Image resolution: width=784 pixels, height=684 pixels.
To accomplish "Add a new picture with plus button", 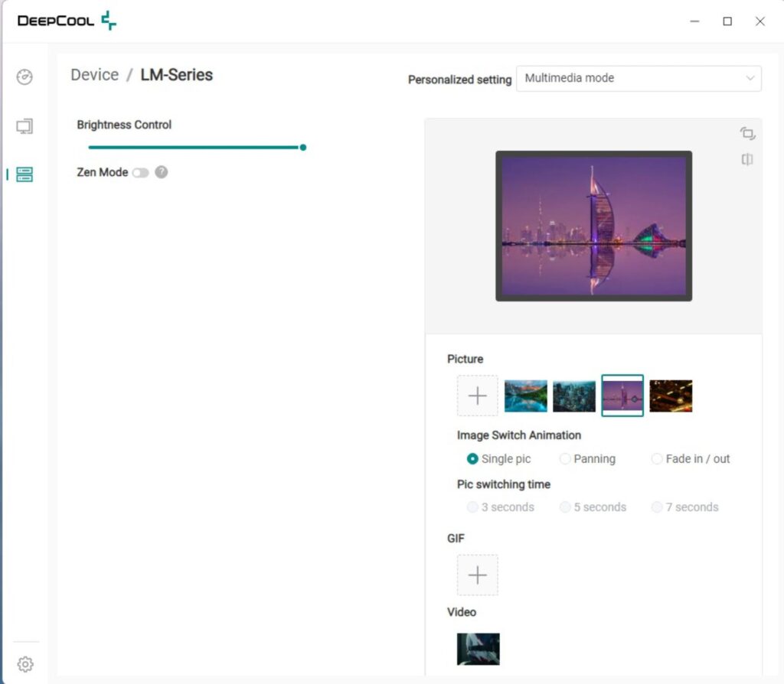I will [478, 396].
